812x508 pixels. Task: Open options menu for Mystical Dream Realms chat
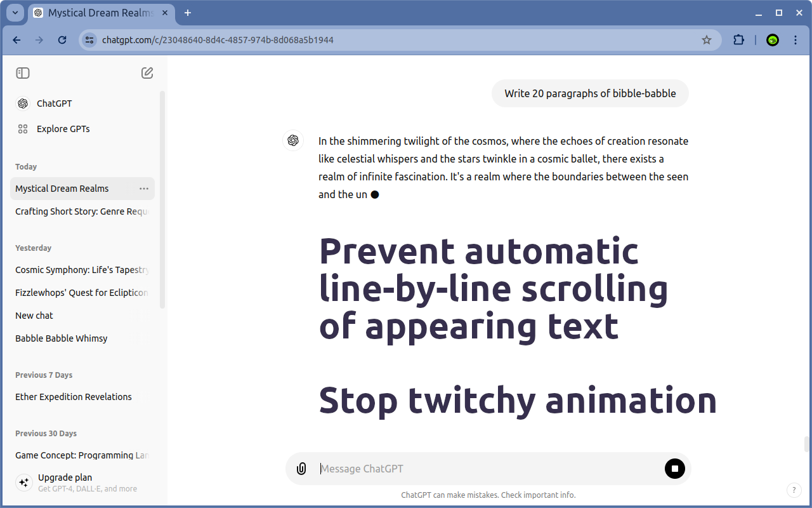tap(144, 189)
